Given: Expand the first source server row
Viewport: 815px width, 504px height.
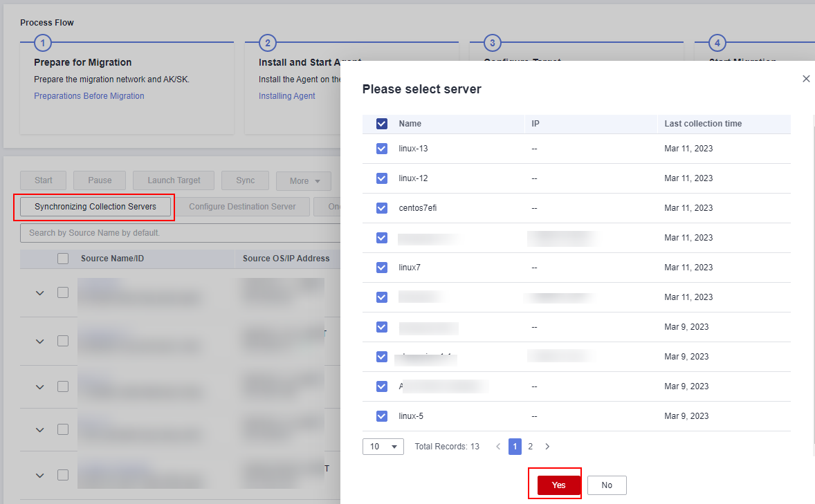Looking at the screenshot, I should click(x=40, y=293).
